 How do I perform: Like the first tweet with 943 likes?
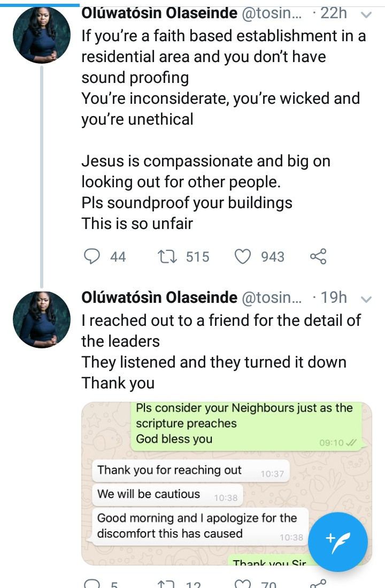click(x=243, y=257)
